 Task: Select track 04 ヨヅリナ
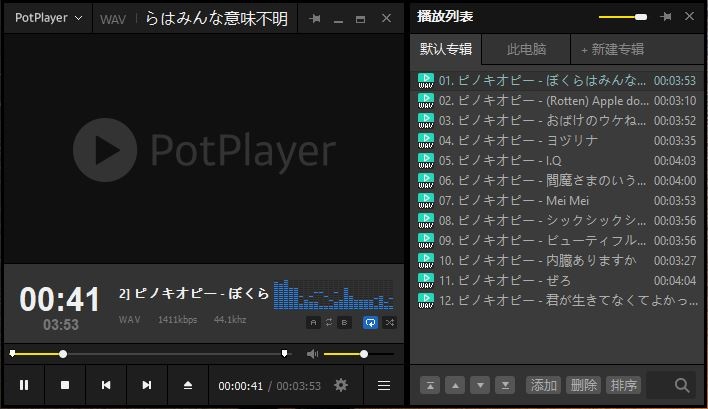pyautogui.click(x=557, y=140)
